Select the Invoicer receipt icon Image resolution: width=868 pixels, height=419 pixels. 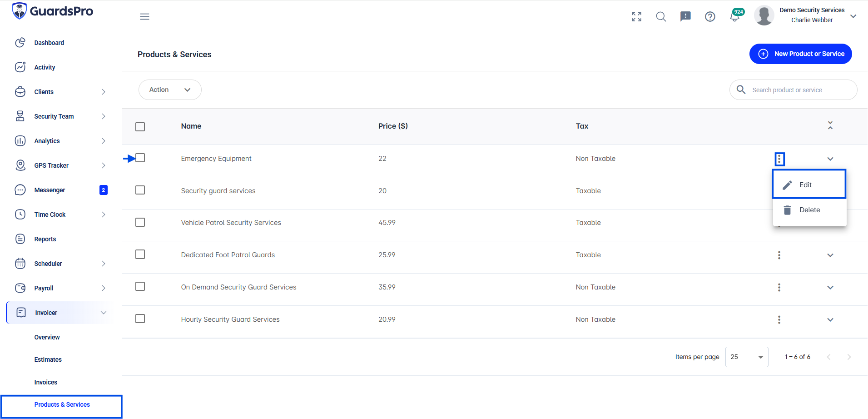[x=21, y=313]
